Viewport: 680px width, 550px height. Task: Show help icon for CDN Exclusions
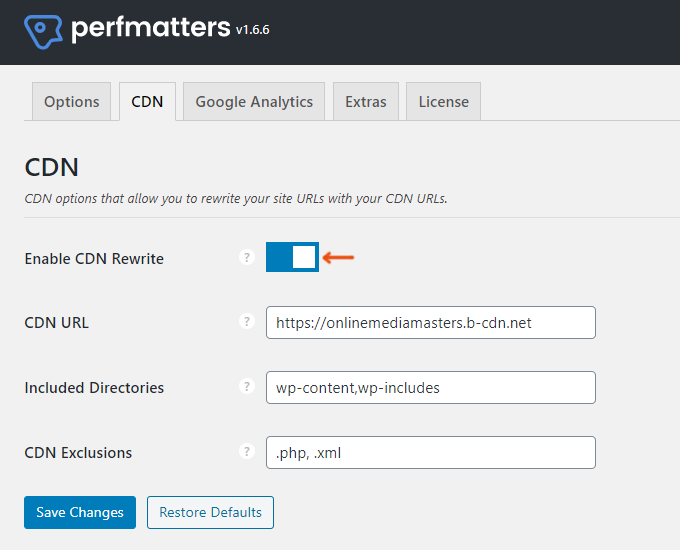pyautogui.click(x=247, y=451)
